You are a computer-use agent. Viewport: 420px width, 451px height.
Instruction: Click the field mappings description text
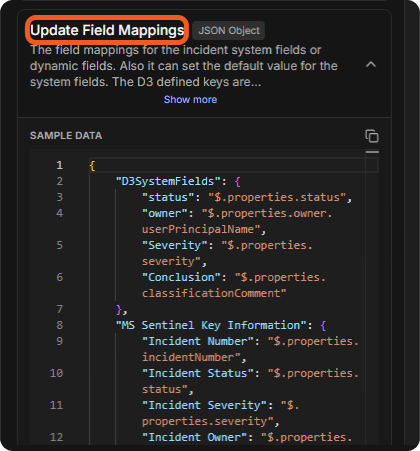pyautogui.click(x=184, y=66)
